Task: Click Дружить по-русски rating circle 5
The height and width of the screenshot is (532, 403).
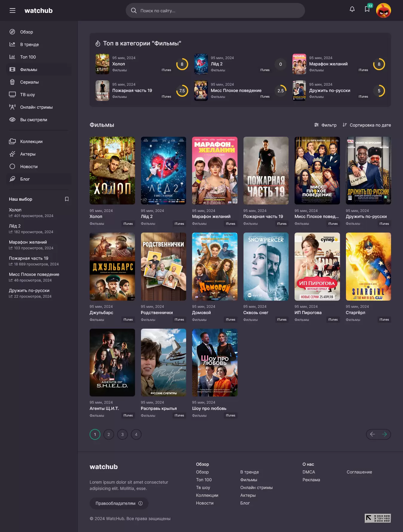Action: pos(379,91)
